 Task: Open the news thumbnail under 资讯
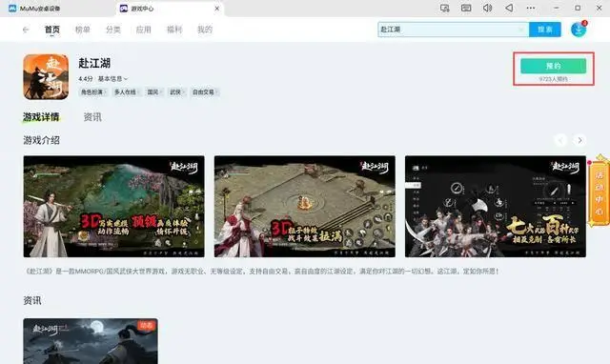point(91,341)
